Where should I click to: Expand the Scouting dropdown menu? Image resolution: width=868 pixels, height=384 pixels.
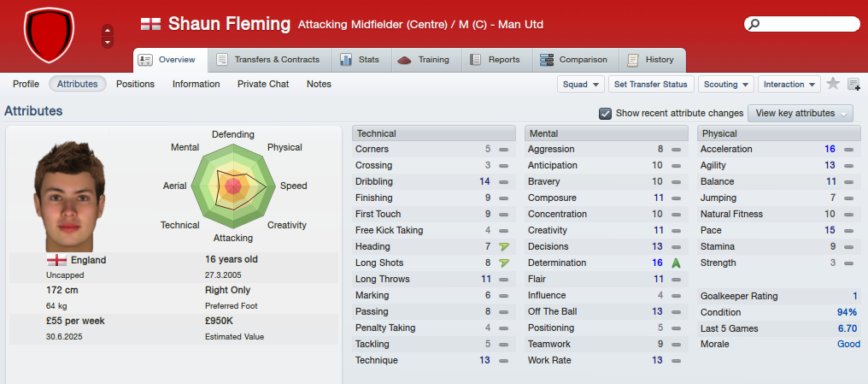coord(725,84)
